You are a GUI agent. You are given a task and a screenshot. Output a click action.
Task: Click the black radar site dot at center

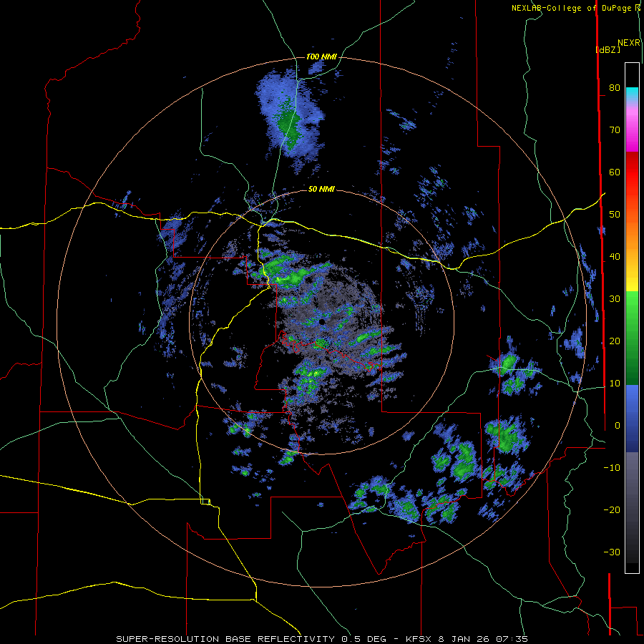322,322
